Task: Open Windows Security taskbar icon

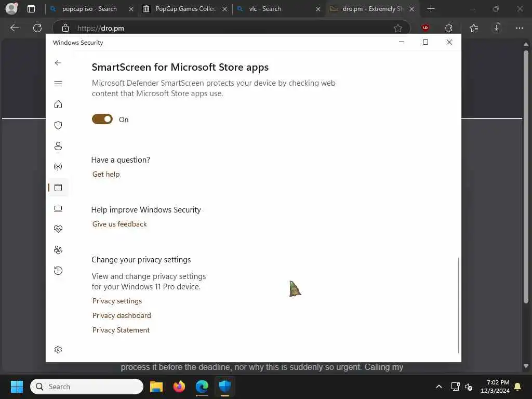Action: click(224, 387)
